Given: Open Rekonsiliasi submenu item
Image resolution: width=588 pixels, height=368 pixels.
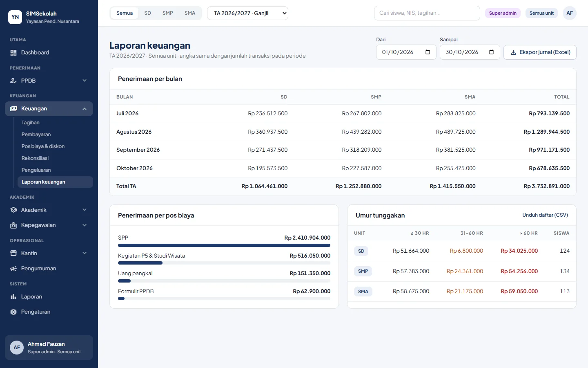Looking at the screenshot, I should 55,158.
